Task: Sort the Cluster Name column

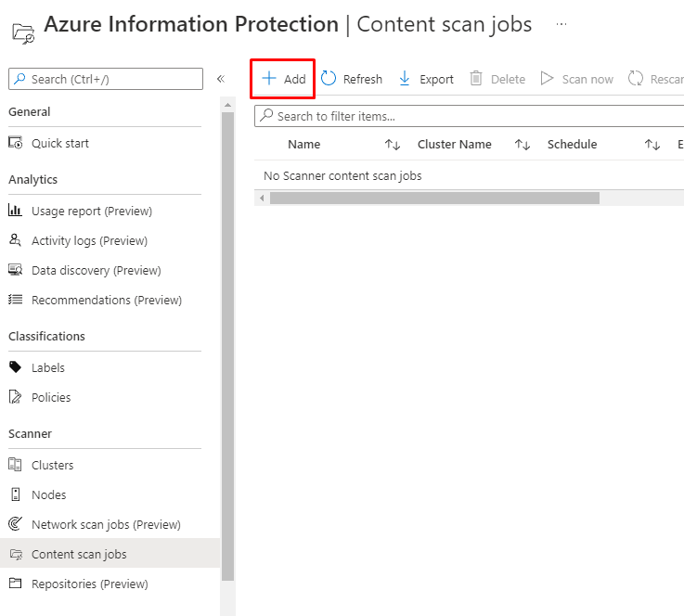Action: pyautogui.click(x=522, y=145)
